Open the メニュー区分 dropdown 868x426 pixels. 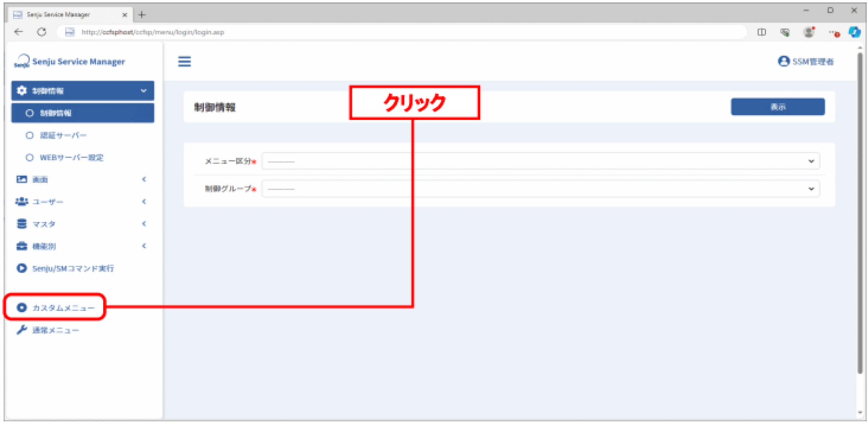pyautogui.click(x=541, y=161)
